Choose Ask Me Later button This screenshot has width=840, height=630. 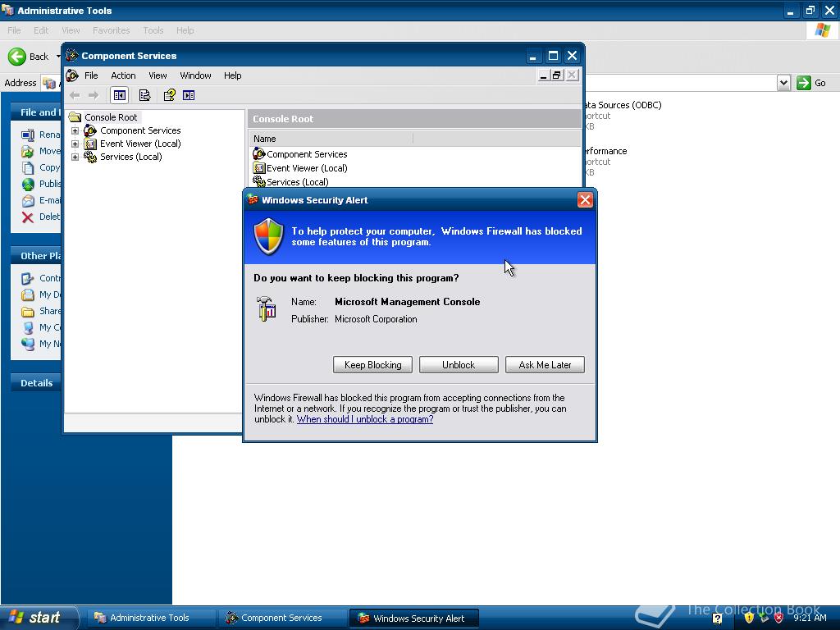click(x=545, y=365)
